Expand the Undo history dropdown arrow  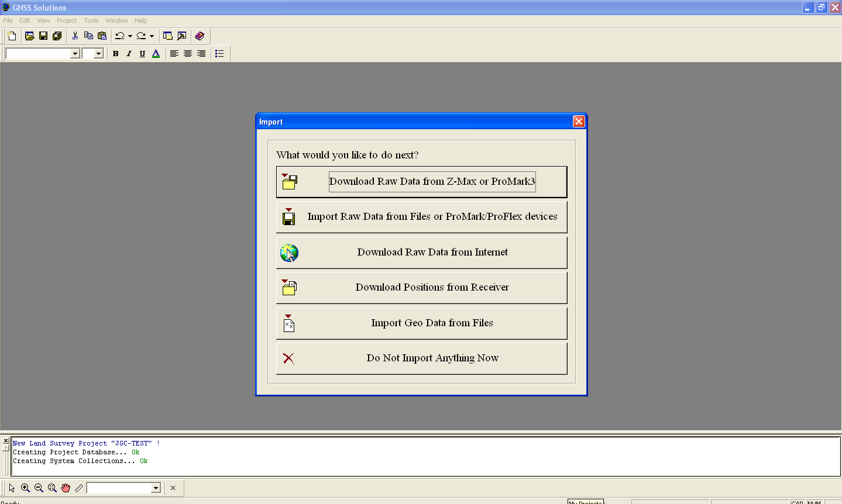pyautogui.click(x=130, y=36)
